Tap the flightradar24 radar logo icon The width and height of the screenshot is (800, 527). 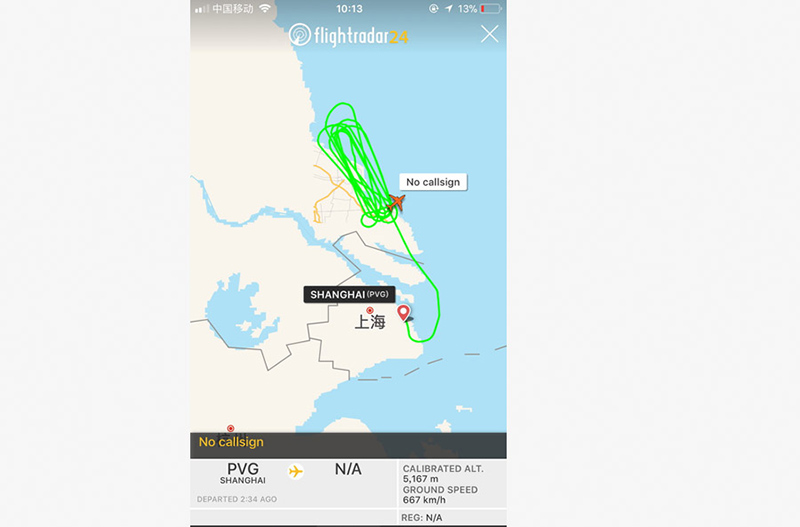(299, 35)
